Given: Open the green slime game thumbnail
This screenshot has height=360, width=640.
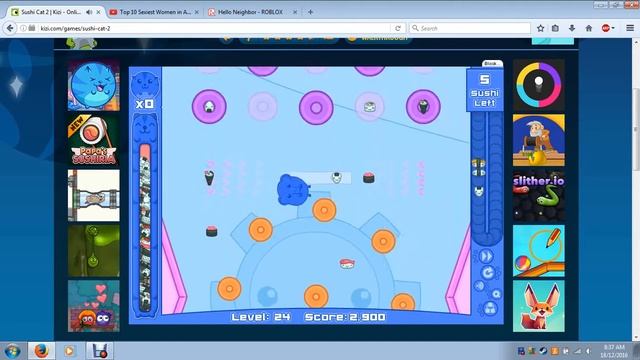Looking at the screenshot, I should 93,251.
